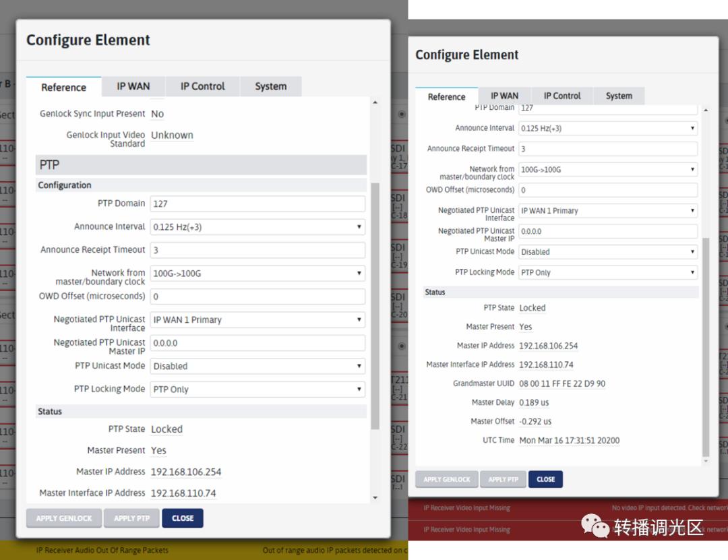Expand Announce Interval dropdown in left dialog
The width and height of the screenshot is (728, 560).
[257, 227]
